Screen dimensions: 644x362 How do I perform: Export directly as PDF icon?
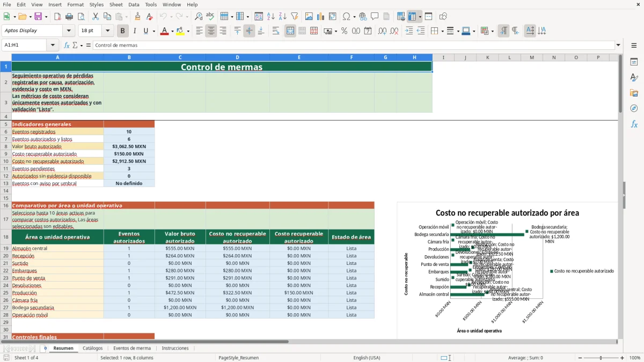[x=57, y=17]
